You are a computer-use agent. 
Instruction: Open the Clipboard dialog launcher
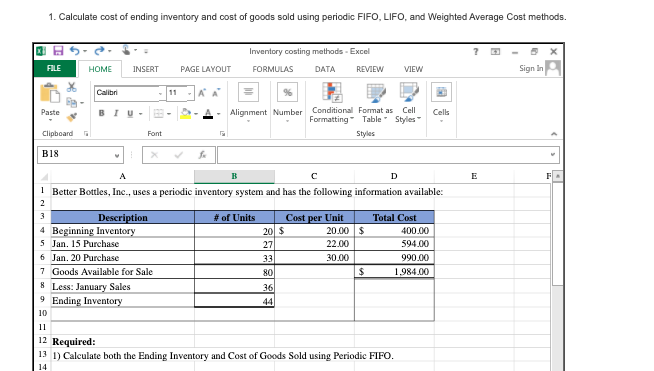pos(86,134)
